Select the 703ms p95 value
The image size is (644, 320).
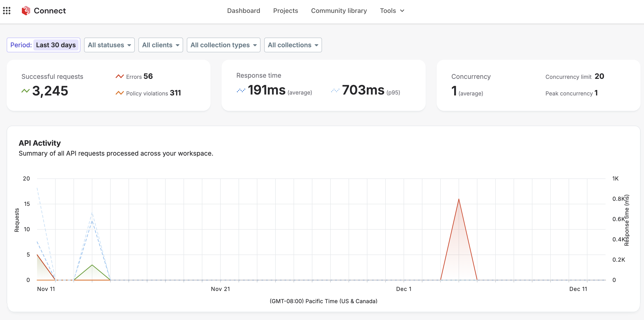click(363, 90)
